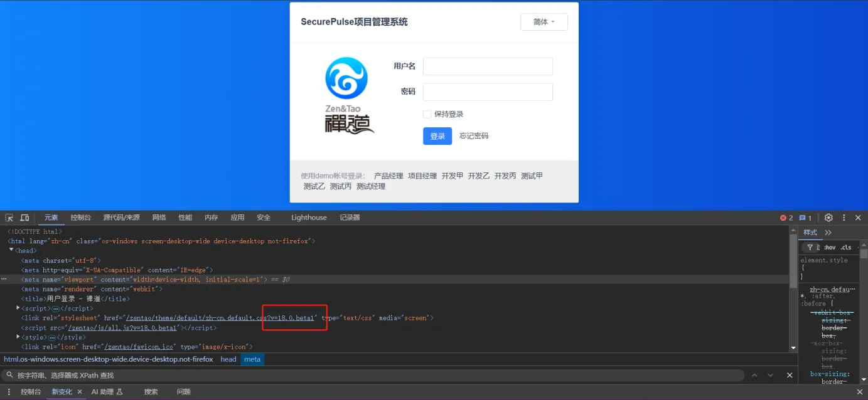Image resolution: width=868 pixels, height=400 pixels.
Task: Select the meta charset="utf-8" row
Action: [61, 260]
